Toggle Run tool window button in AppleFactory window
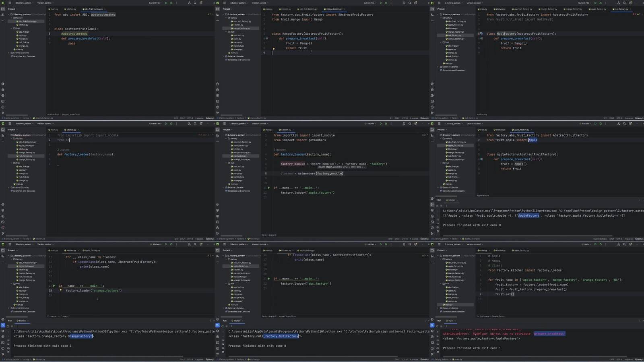Screen dimensions: 644x362 click(x=432, y=205)
